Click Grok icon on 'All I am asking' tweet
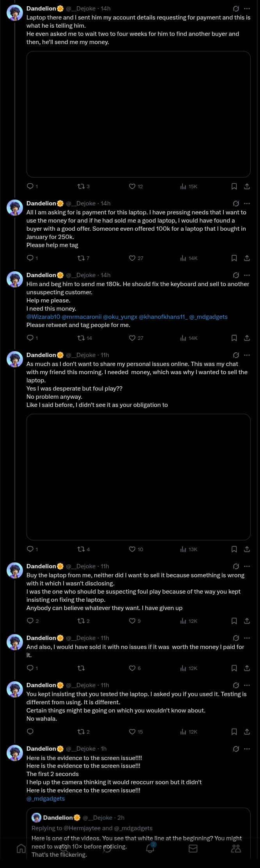 [236, 203]
